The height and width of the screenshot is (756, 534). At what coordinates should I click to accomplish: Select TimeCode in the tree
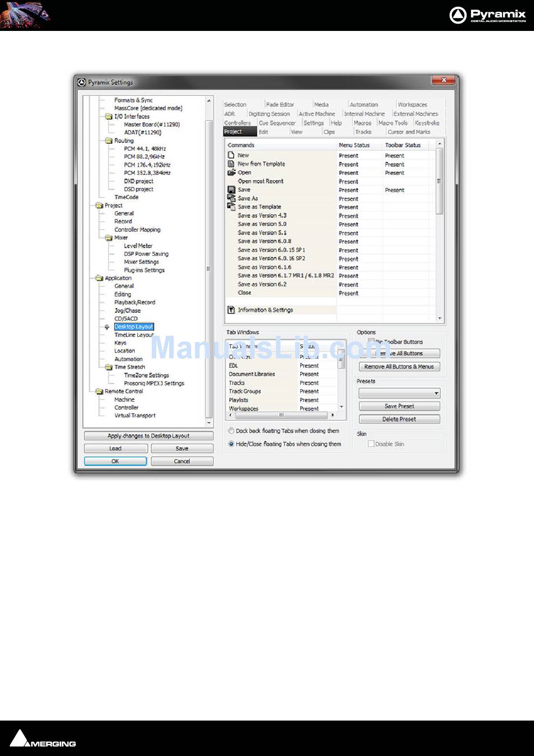[x=126, y=197]
